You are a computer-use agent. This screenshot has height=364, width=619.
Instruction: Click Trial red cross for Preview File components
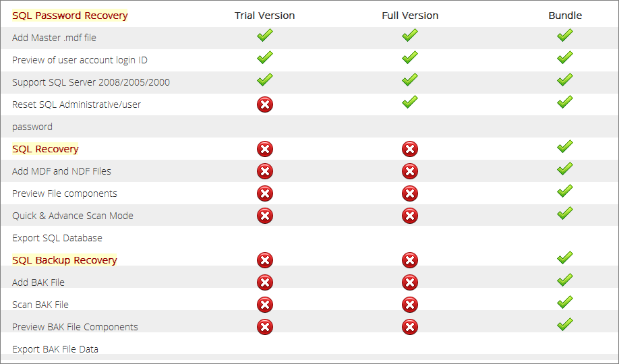point(265,193)
